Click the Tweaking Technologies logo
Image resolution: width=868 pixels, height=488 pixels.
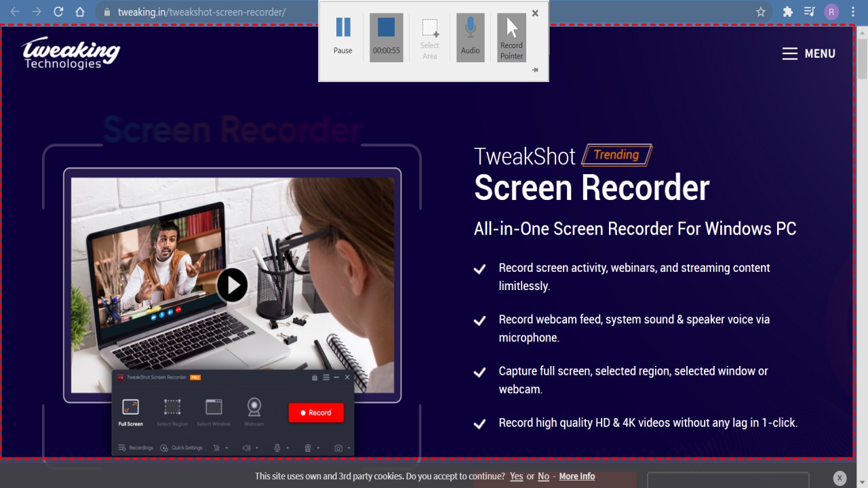(71, 53)
